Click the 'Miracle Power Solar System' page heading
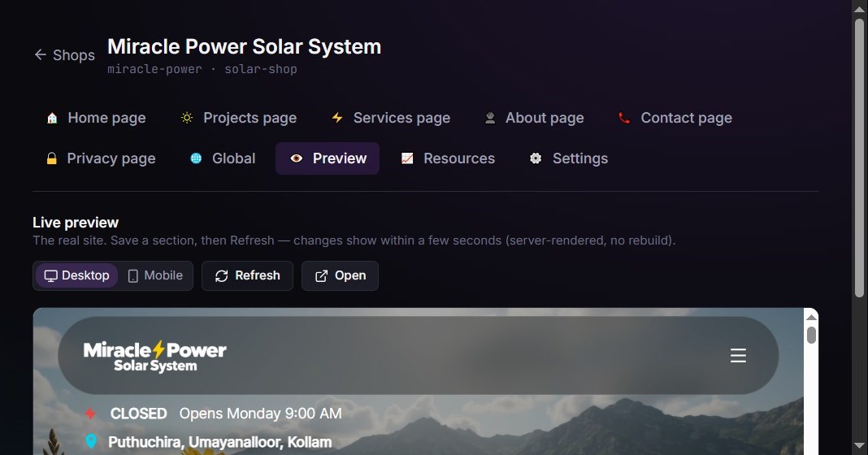Viewport: 868px width, 455px height. 244,47
